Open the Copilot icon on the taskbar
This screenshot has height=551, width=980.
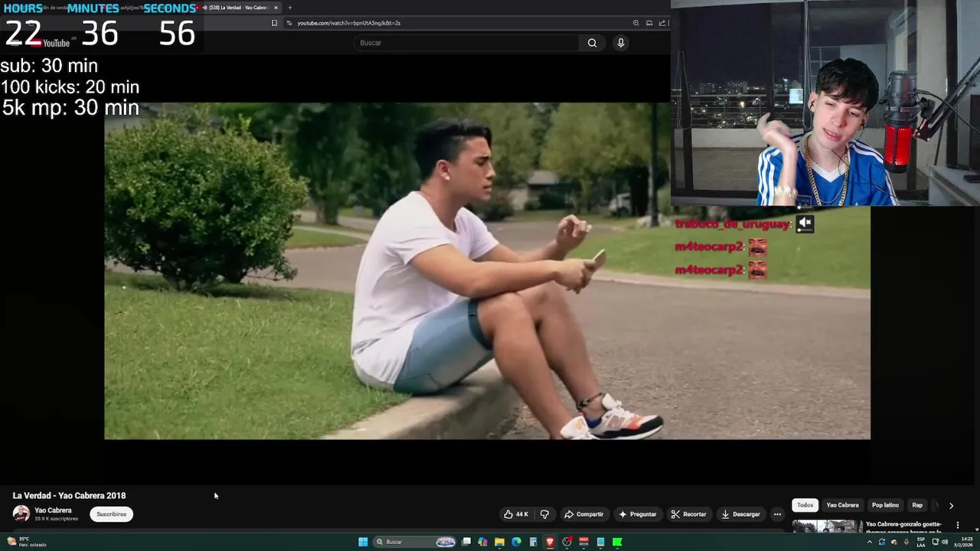482,542
